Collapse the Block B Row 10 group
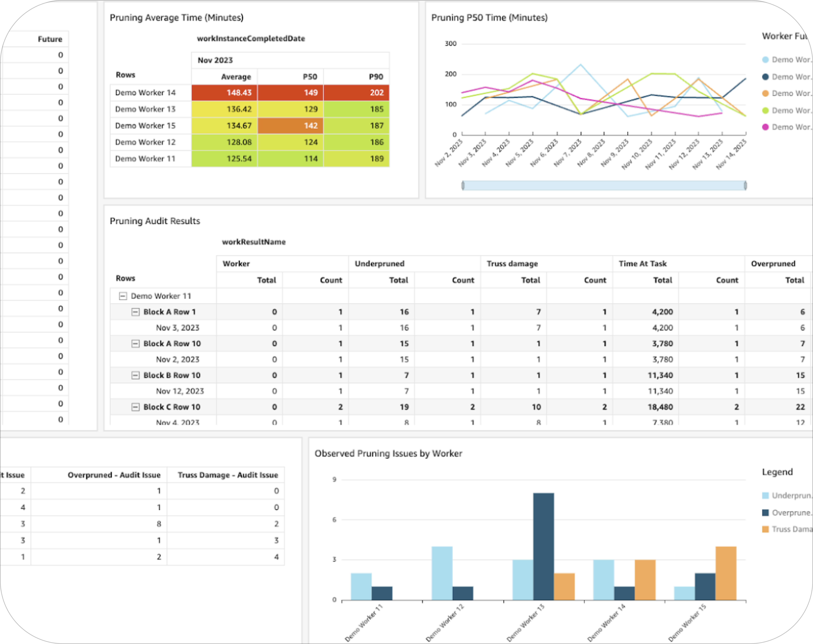The height and width of the screenshot is (644, 813). [135, 375]
